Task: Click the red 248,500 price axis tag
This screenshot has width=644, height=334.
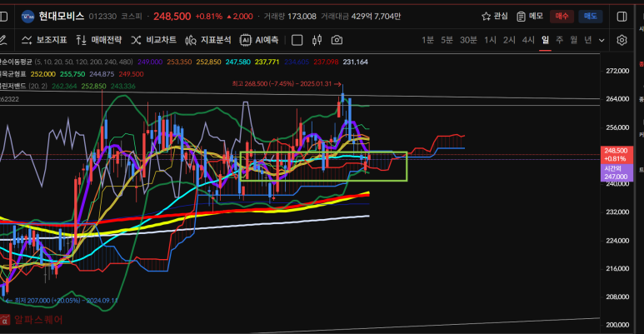Action: coord(616,155)
